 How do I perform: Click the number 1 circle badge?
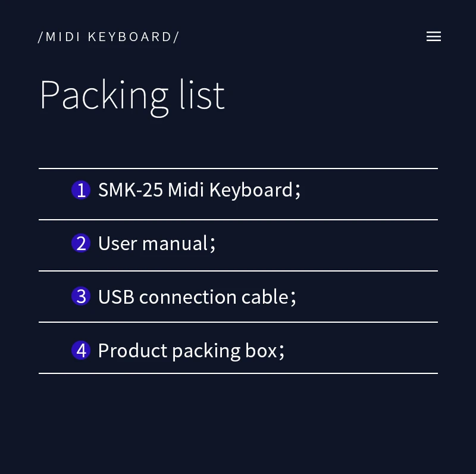tap(81, 190)
